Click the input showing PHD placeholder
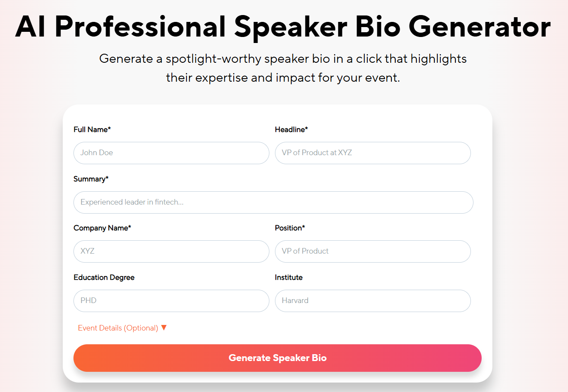The height and width of the screenshot is (392, 568). [171, 300]
